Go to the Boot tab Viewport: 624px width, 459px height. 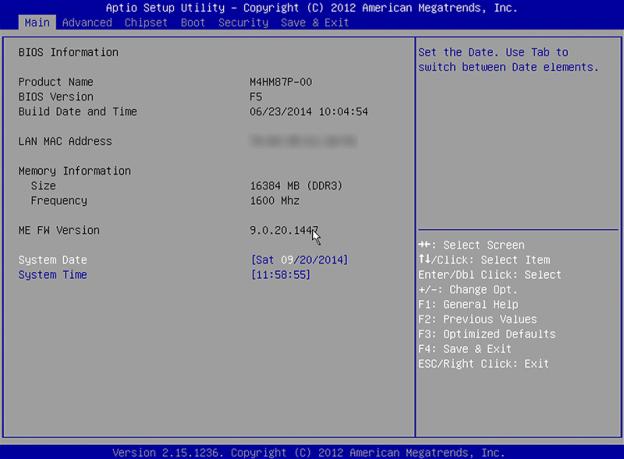193,23
